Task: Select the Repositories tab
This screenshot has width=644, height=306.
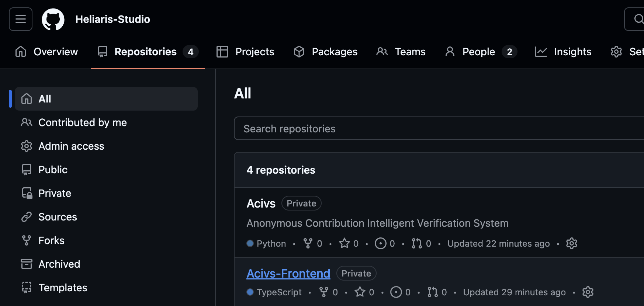Action: pyautogui.click(x=148, y=52)
